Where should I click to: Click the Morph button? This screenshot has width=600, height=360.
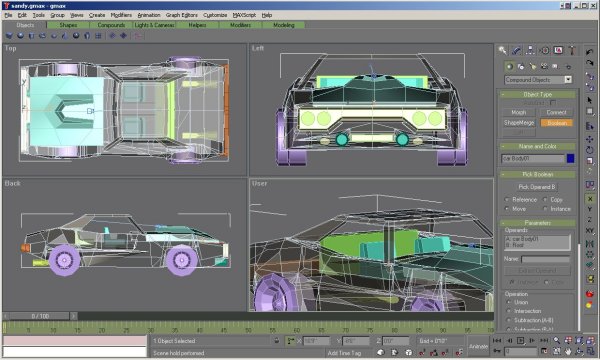click(518, 112)
